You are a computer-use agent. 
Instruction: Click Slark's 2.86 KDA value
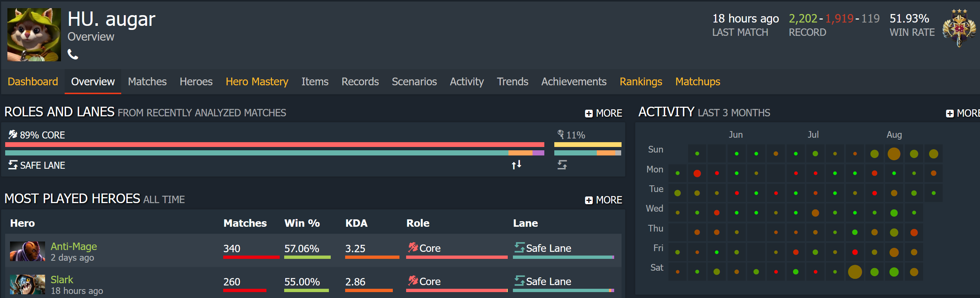tap(355, 281)
